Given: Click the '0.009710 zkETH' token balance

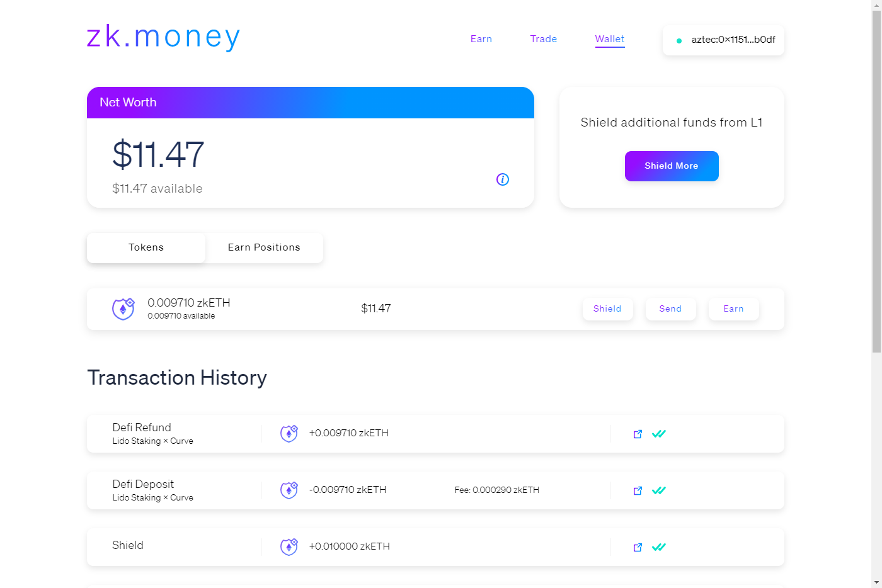Looking at the screenshot, I should click(x=189, y=303).
